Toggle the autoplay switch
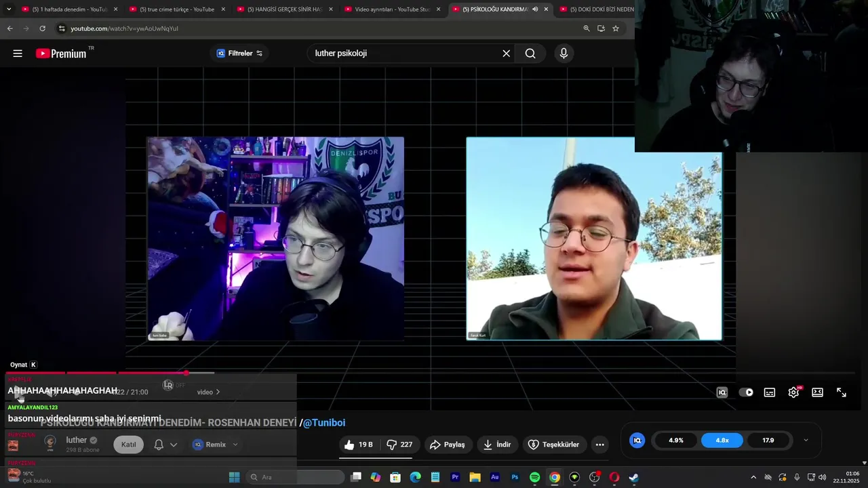Viewport: 868px width, 488px height. [746, 392]
